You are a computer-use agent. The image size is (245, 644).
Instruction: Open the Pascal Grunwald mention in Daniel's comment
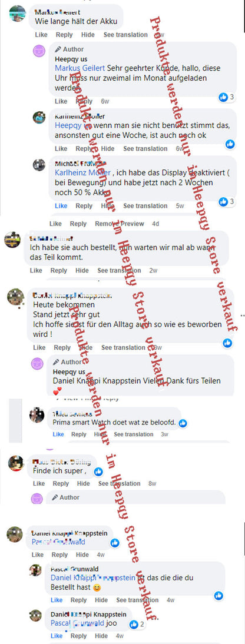58,542
